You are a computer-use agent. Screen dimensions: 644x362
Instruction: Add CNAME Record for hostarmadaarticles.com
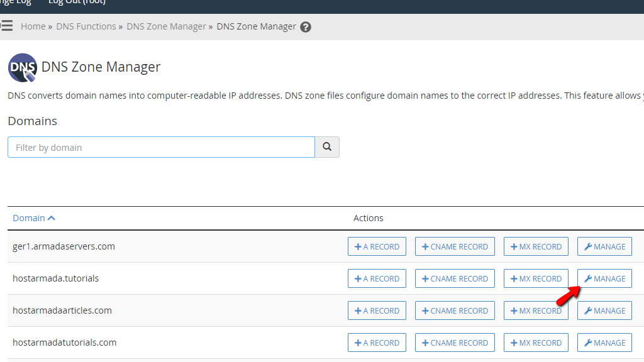coord(455,310)
